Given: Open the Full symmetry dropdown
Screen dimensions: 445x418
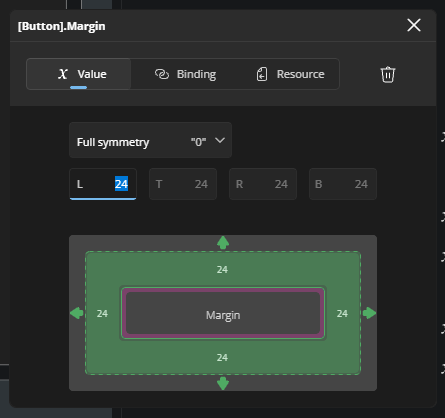Looking at the screenshot, I should [150, 140].
